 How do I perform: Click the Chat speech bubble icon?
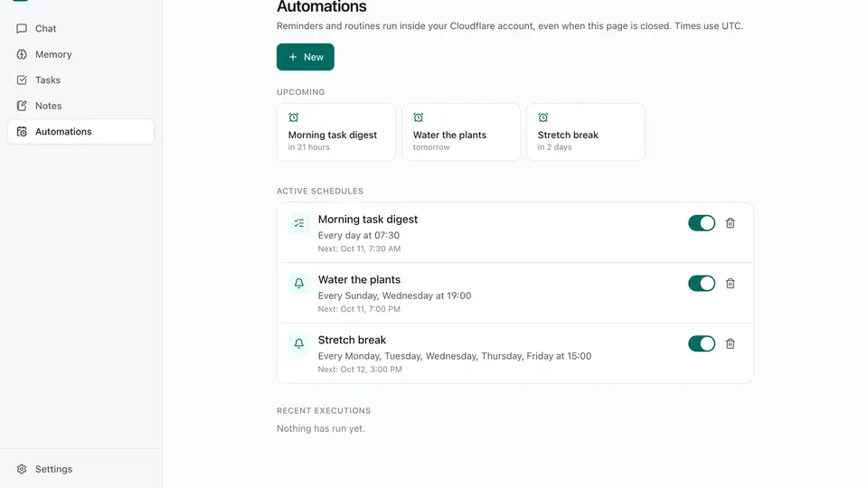[22, 28]
